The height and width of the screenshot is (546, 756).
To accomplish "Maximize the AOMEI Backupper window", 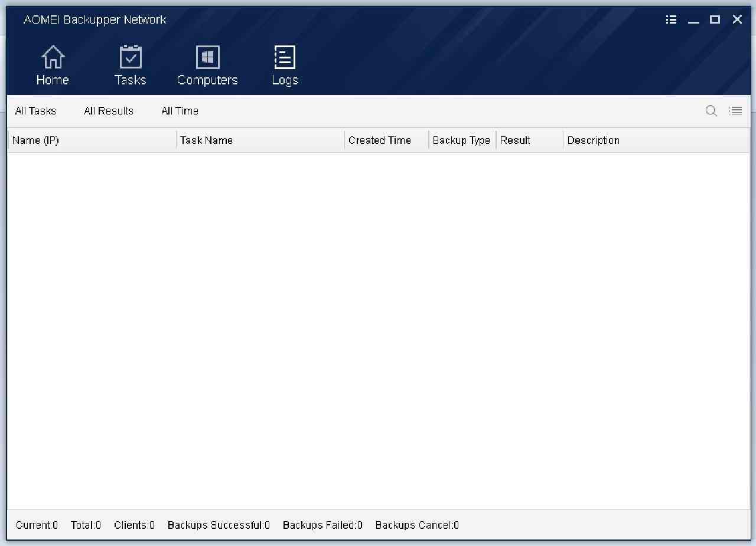I will [715, 19].
